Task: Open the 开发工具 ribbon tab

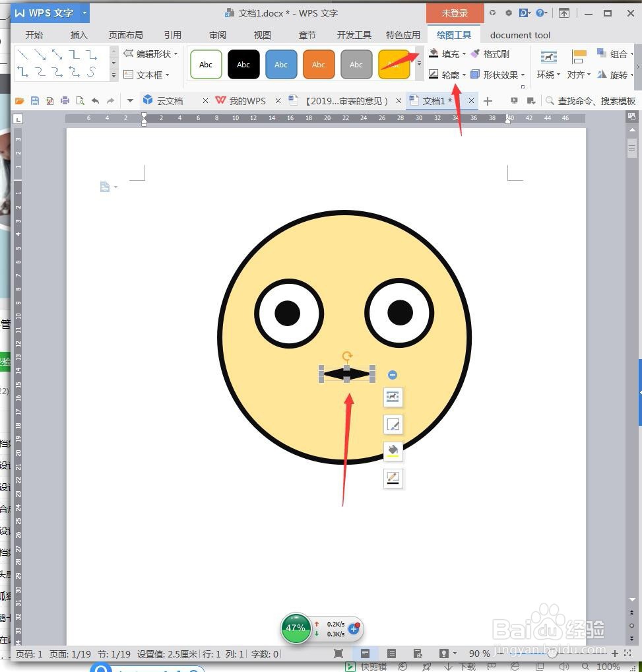Action: pos(354,35)
